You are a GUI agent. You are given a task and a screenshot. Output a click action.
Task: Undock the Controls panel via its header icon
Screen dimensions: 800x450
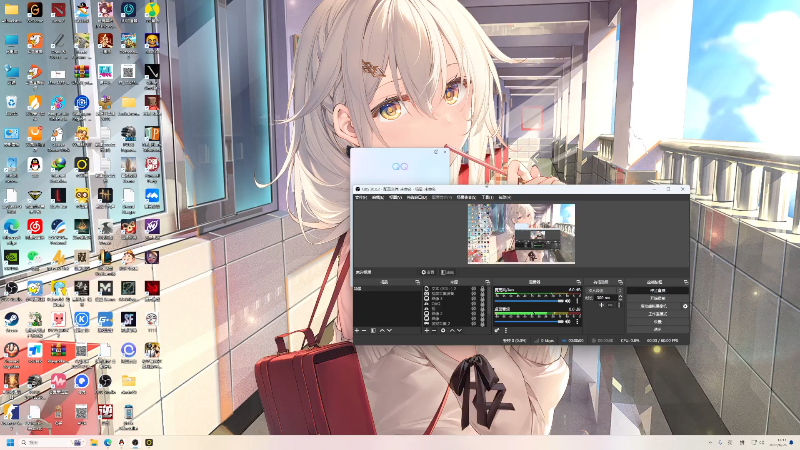coord(686,282)
